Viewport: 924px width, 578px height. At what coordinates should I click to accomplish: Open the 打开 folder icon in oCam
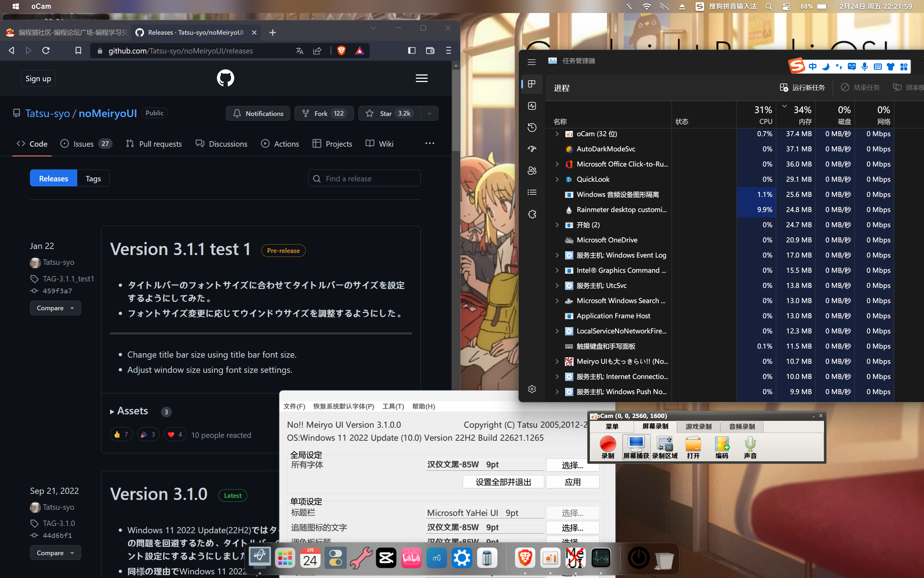[693, 447]
